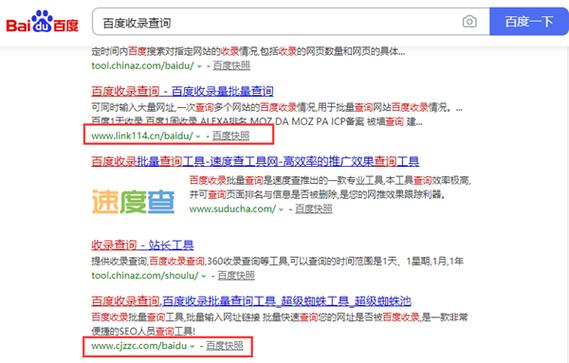Expand dropdown arrow next to tool.chinaz.com/shoulu/
Viewport: 569px width, 363px height.
click(x=204, y=276)
